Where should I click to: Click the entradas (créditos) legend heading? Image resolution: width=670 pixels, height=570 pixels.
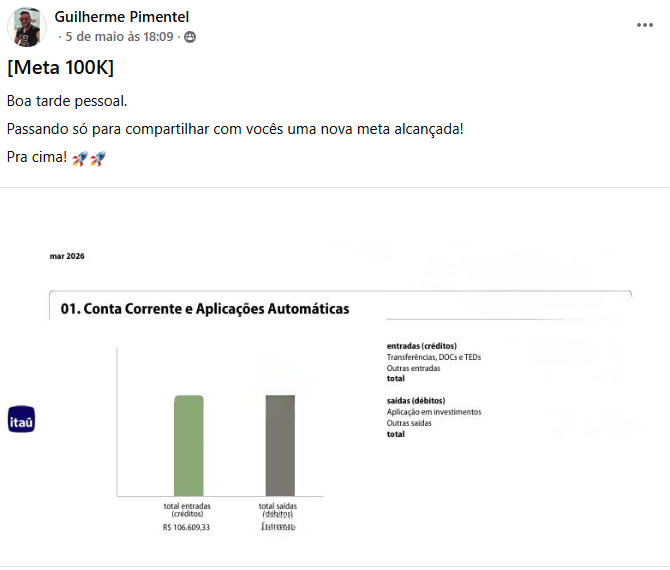[x=422, y=346]
